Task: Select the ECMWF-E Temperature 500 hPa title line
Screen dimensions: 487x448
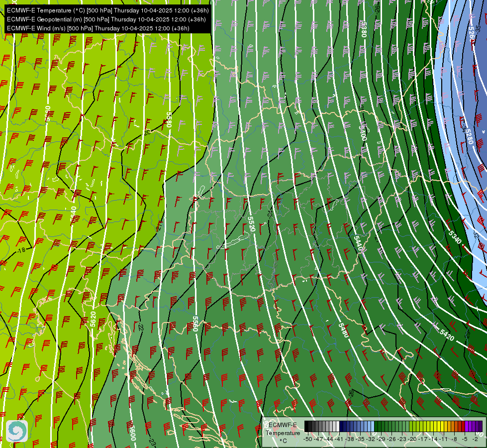Action: 107,10
